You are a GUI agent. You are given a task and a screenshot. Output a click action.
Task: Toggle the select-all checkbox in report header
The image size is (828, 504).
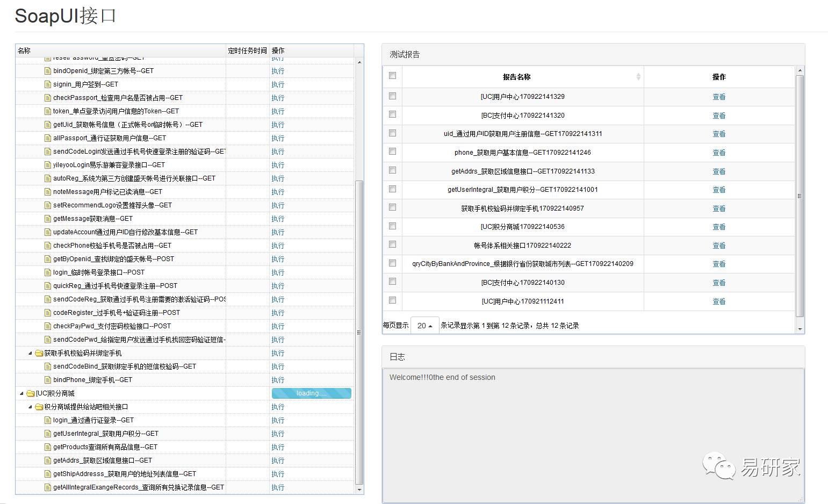pos(392,76)
